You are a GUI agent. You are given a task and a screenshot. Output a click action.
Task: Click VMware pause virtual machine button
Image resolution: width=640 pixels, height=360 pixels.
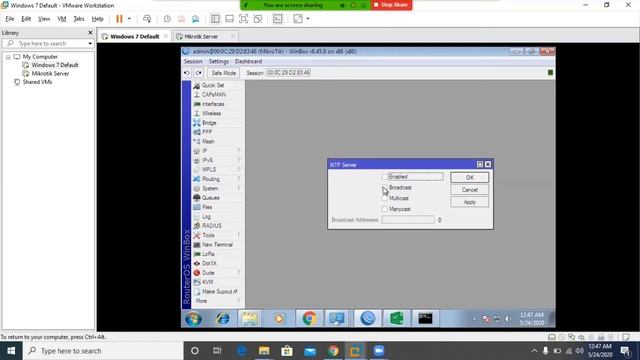(x=119, y=19)
